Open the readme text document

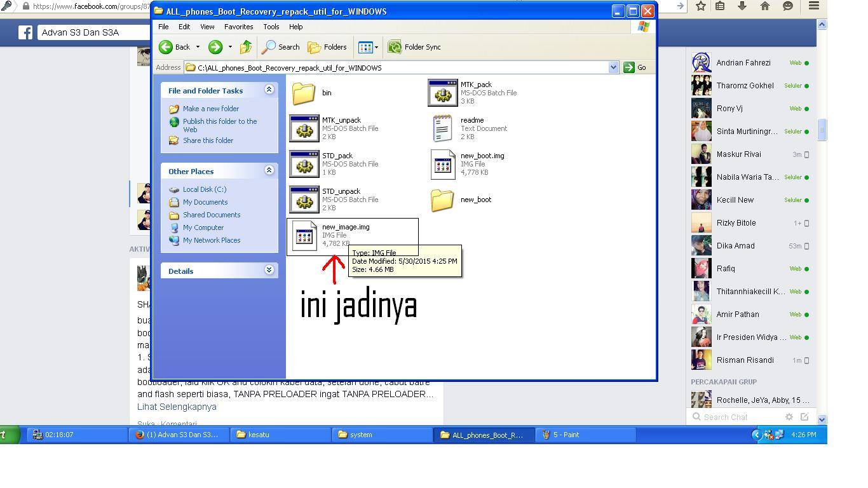pyautogui.click(x=442, y=128)
